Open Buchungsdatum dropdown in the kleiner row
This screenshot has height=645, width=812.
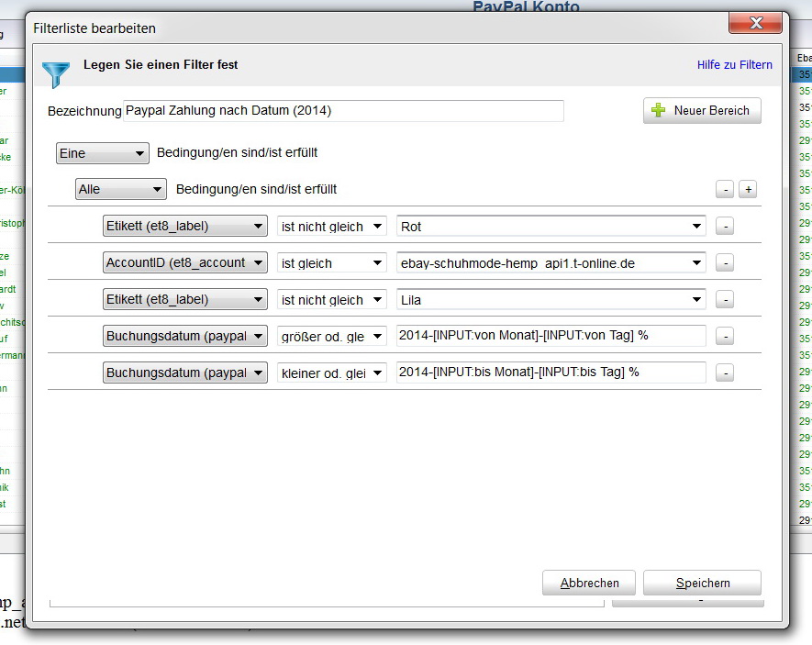pyautogui.click(x=184, y=373)
